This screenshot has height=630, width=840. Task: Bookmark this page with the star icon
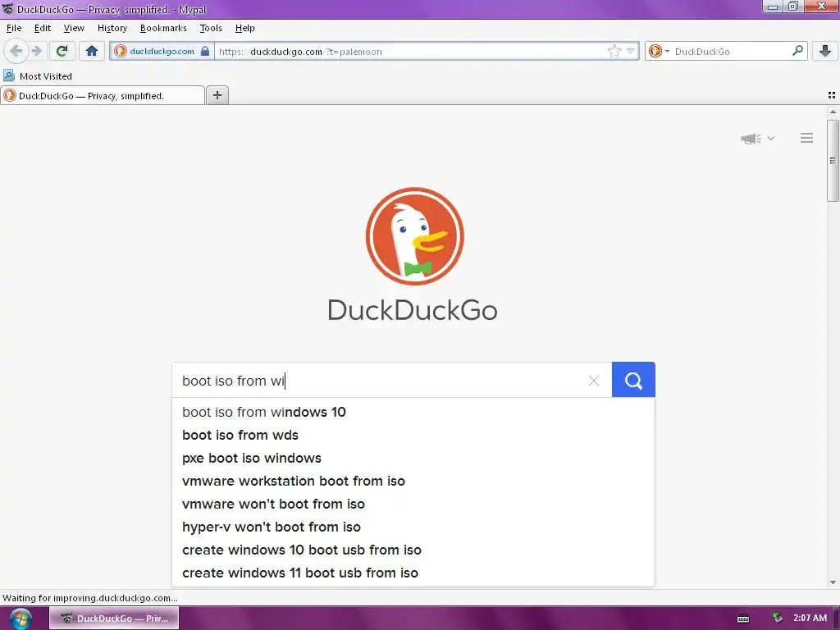coord(614,51)
